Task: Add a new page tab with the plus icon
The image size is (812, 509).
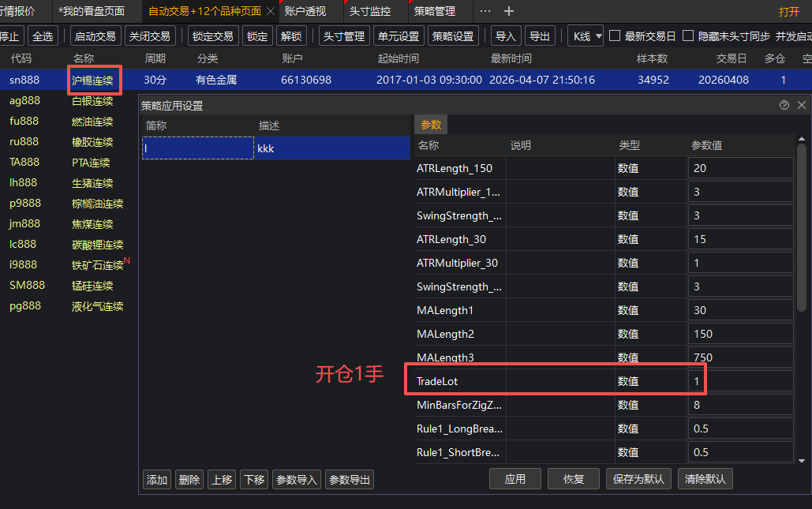Action: tap(509, 11)
